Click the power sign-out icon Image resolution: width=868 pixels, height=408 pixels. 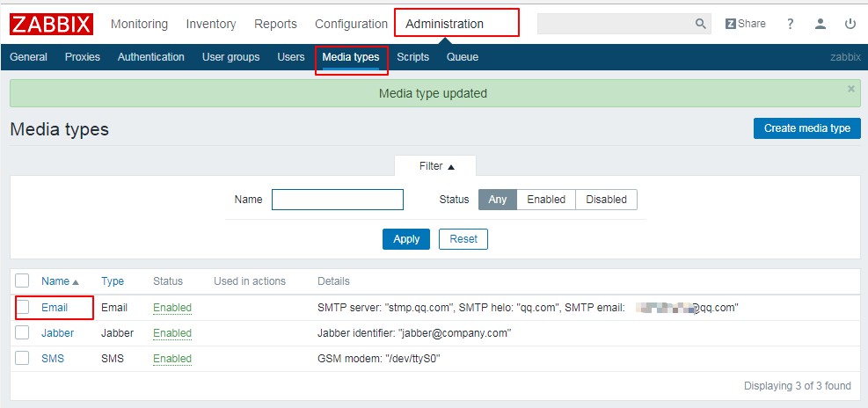pyautogui.click(x=850, y=24)
